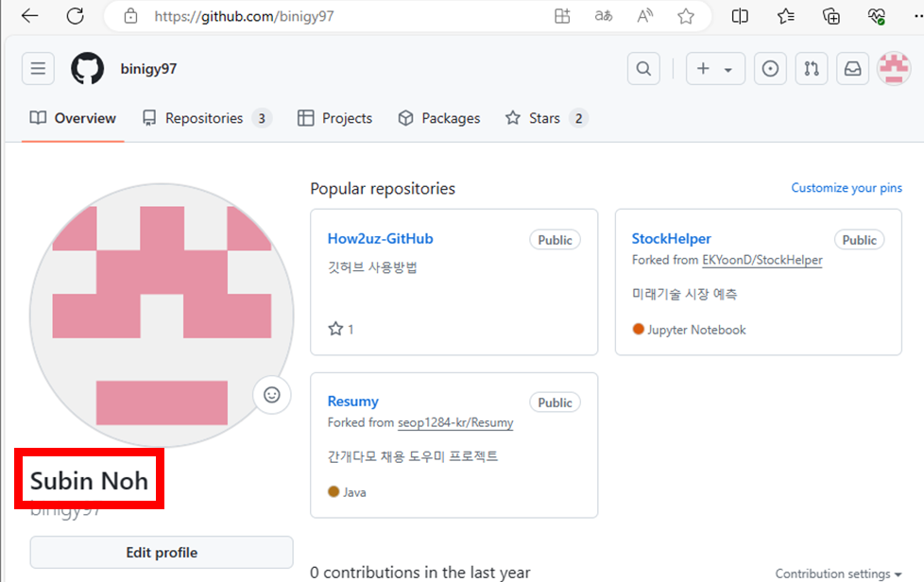Click 0 contributions in the last year text
This screenshot has height=582, width=924.
tap(420, 573)
